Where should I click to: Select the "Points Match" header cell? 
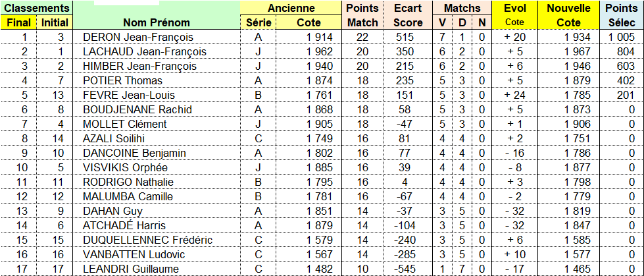[x=362, y=15]
